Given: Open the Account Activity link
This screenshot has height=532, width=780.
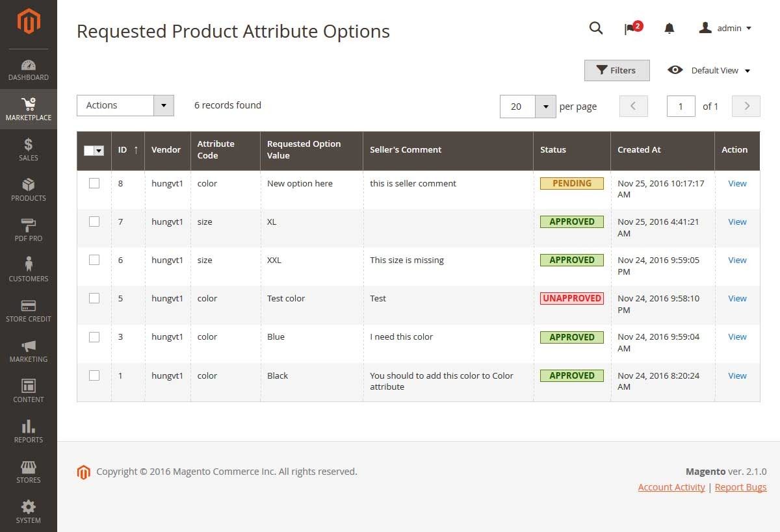Looking at the screenshot, I should 671,487.
